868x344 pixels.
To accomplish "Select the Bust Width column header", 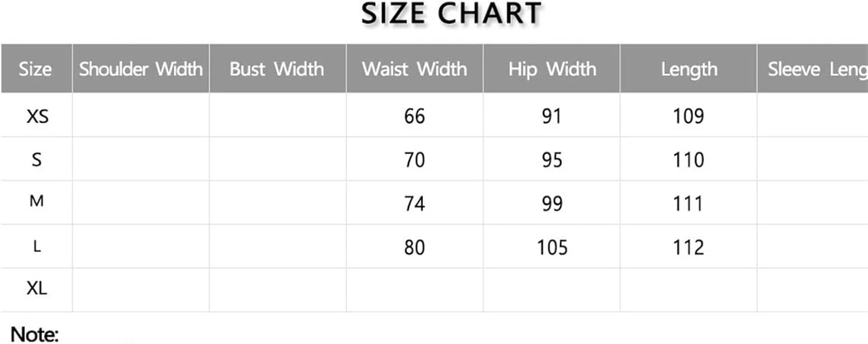I will pos(277,69).
